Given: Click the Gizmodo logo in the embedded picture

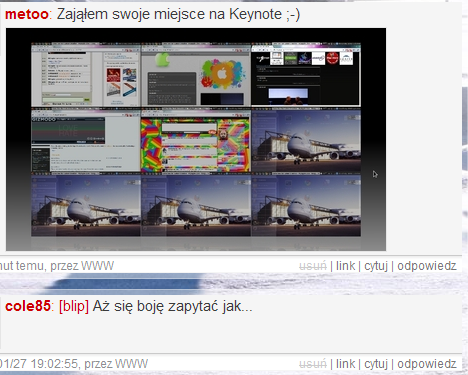Looking at the screenshot, I should click(44, 119).
